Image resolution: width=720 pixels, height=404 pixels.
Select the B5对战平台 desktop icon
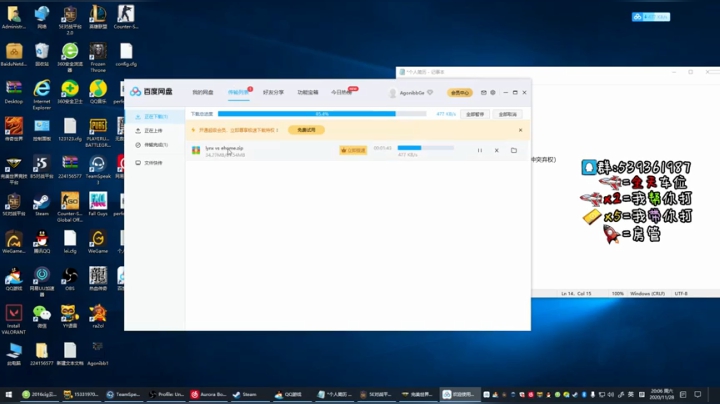(42, 167)
